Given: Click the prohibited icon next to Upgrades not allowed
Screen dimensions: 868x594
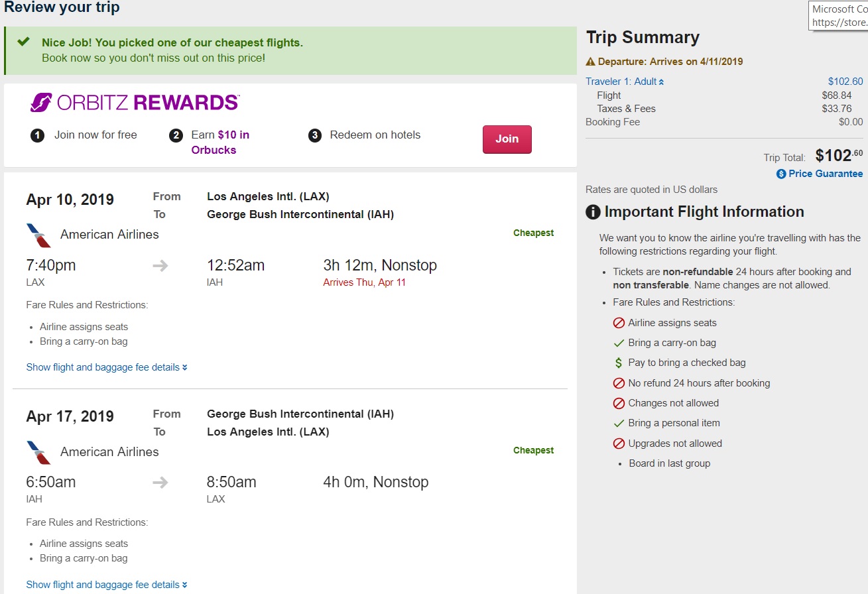Looking at the screenshot, I should 619,444.
